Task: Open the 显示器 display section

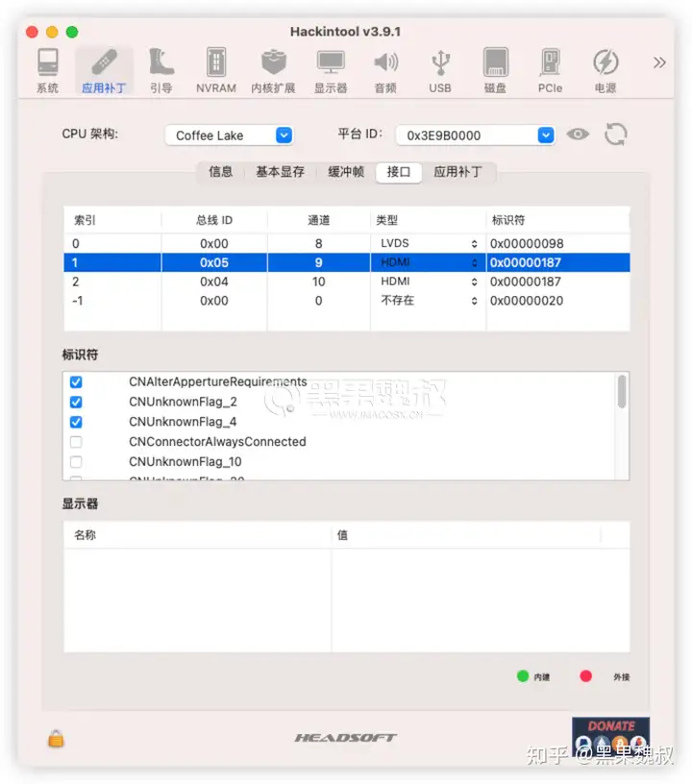Action: 331,70
